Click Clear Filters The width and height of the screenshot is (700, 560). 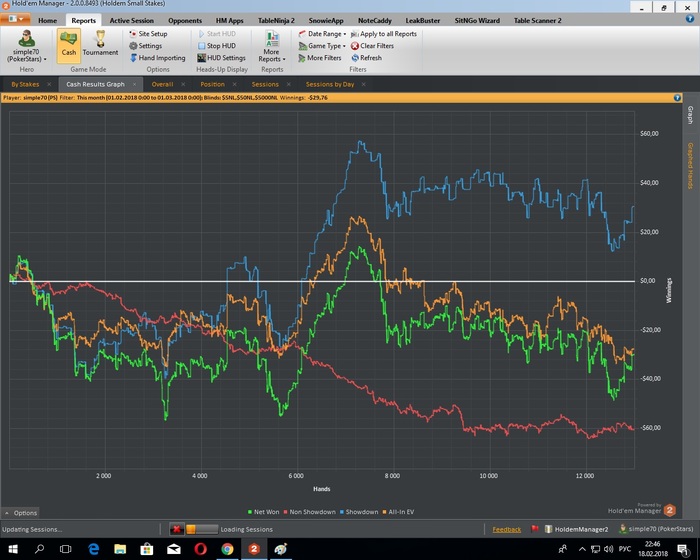tap(372, 46)
